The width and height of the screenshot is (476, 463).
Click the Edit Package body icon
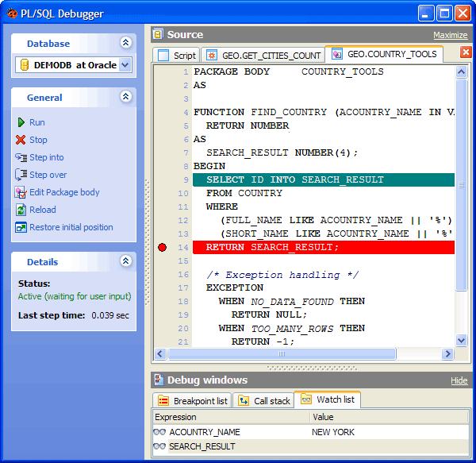(x=21, y=192)
